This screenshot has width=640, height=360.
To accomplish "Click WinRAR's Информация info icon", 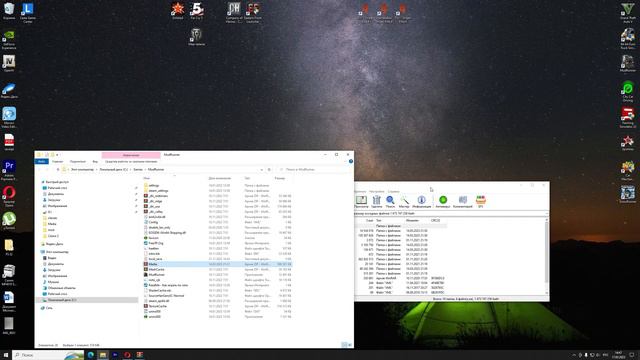I will (422, 202).
